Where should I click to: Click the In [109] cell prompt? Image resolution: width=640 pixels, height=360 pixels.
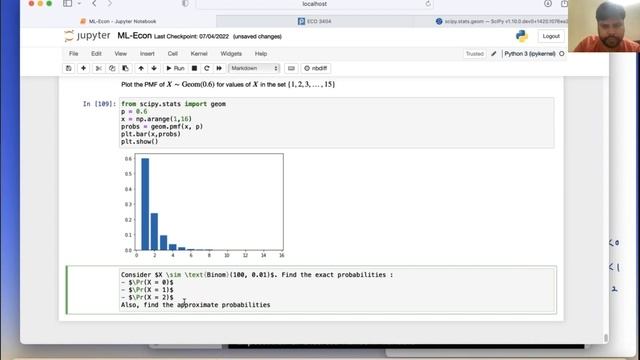click(x=99, y=104)
